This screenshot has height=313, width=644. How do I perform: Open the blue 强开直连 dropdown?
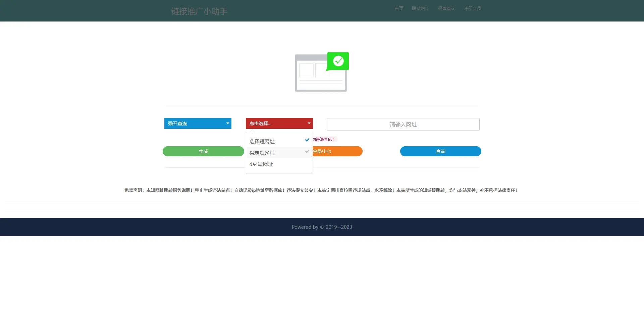click(198, 123)
